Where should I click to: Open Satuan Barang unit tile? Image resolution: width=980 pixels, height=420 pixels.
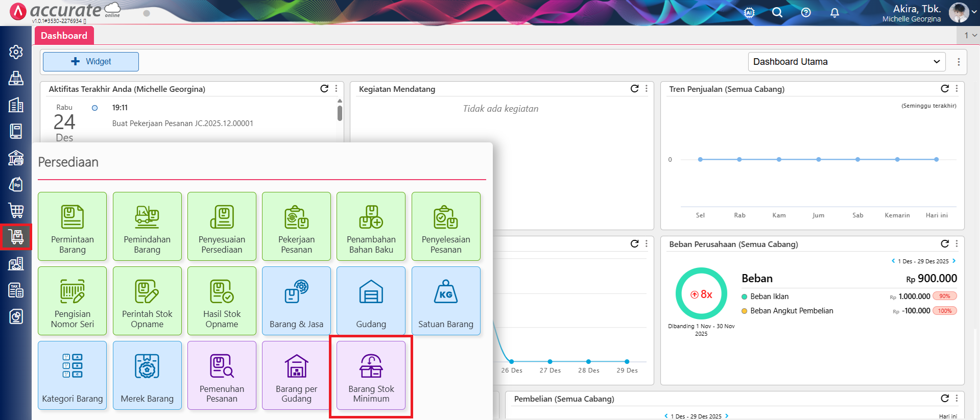(x=445, y=301)
